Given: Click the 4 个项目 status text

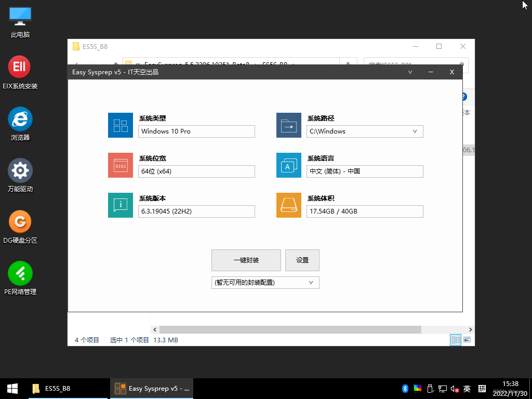Looking at the screenshot, I should click(x=87, y=340).
